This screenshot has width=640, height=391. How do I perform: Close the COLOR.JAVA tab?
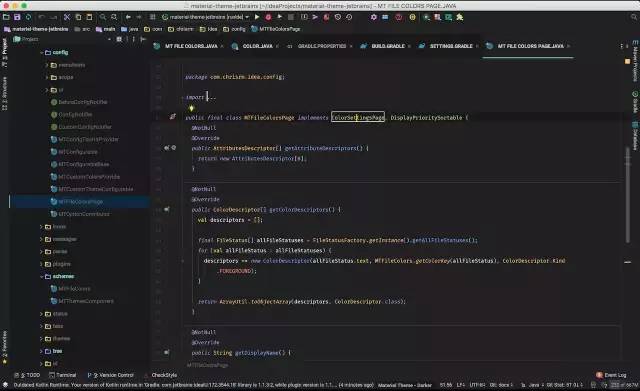277,46
